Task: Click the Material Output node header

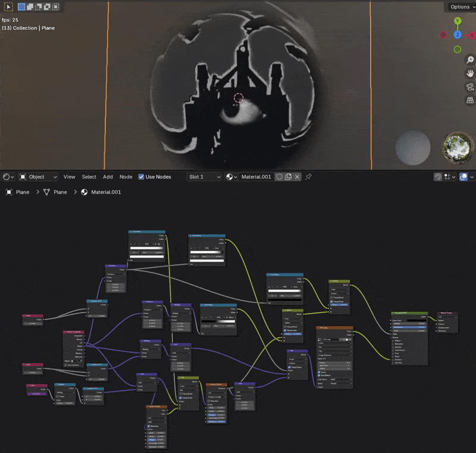Action: coord(447,313)
